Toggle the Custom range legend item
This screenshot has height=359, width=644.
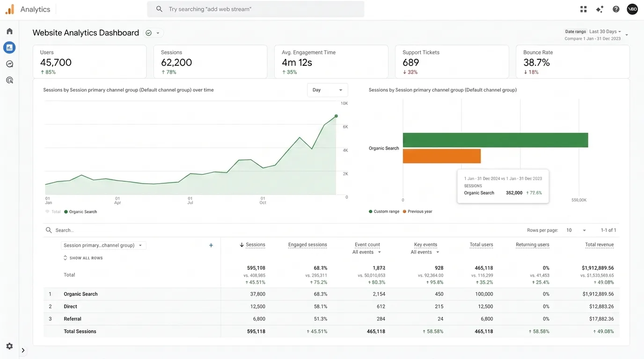coord(384,212)
